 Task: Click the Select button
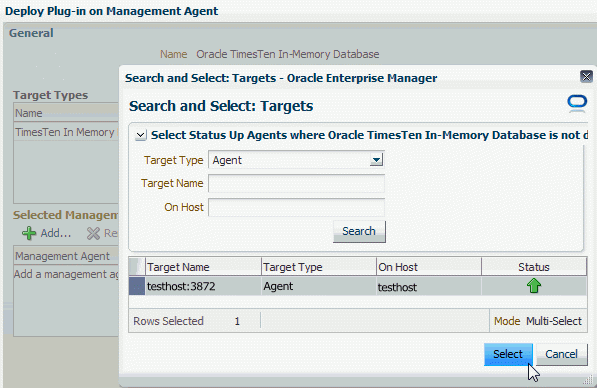pyautogui.click(x=508, y=354)
